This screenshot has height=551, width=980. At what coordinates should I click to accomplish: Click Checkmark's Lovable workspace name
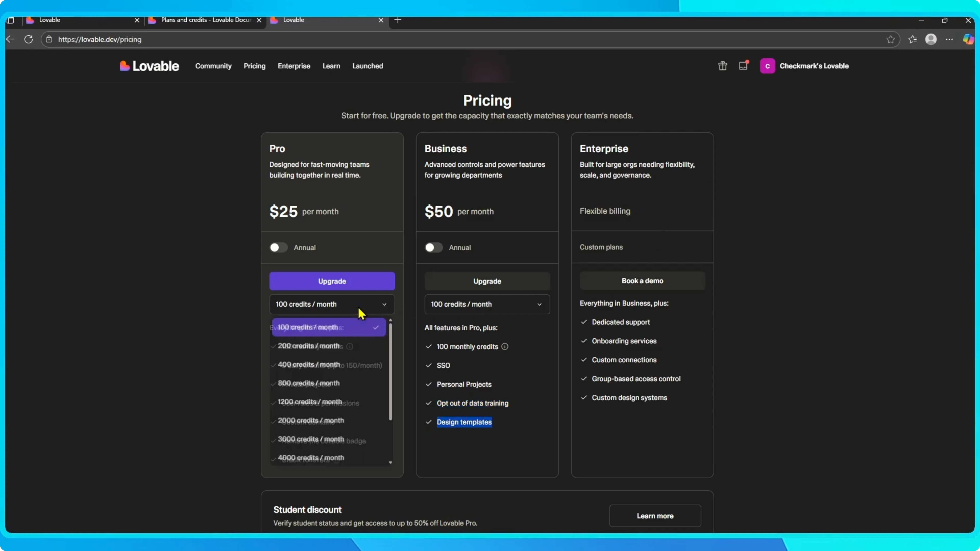click(x=814, y=66)
